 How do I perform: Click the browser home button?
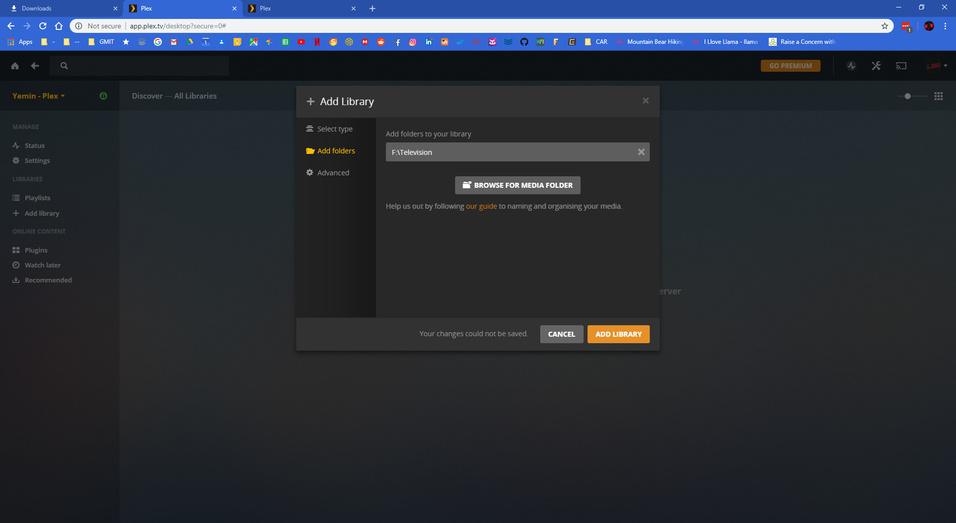(x=59, y=26)
